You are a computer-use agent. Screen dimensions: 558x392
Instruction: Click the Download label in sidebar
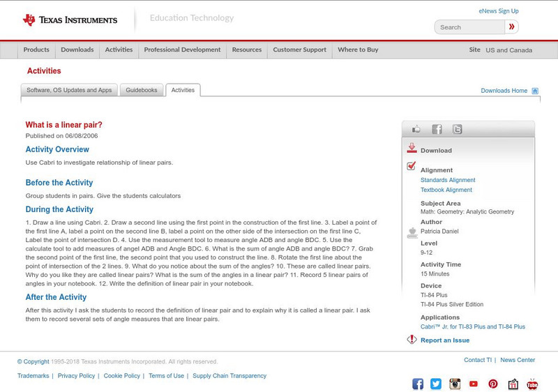click(x=436, y=151)
